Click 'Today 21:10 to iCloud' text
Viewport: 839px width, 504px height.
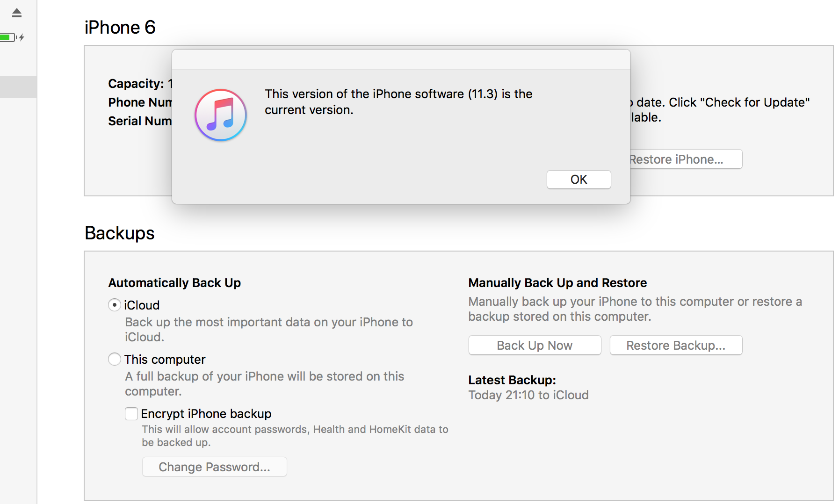point(528,395)
